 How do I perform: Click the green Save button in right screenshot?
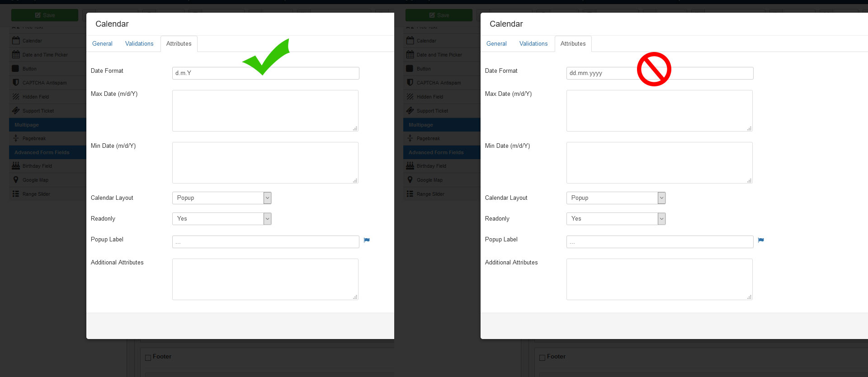439,15
